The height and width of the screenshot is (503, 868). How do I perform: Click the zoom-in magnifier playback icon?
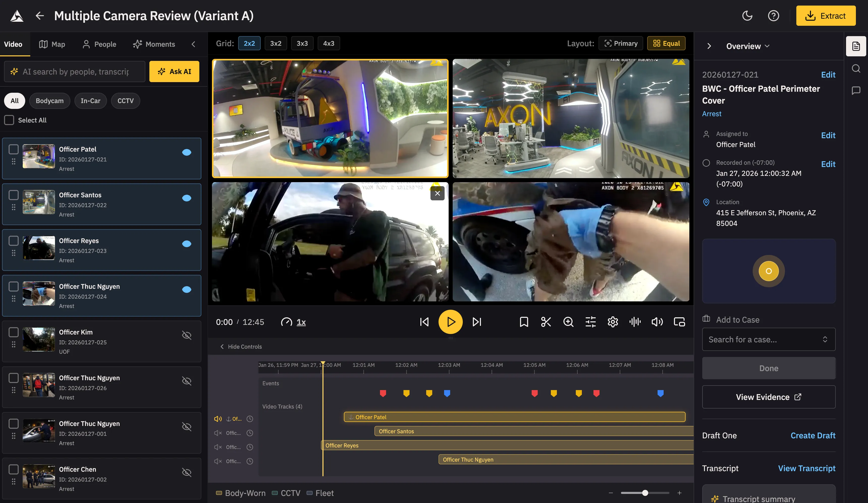(568, 322)
